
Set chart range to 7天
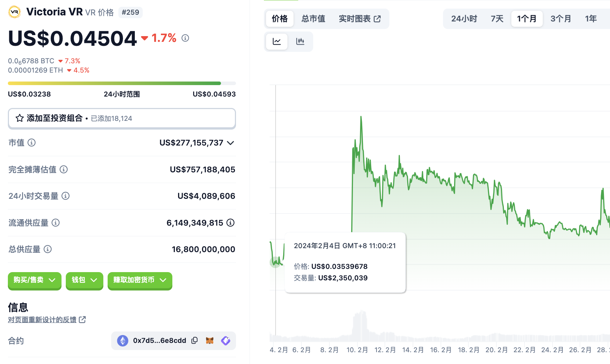point(497,19)
